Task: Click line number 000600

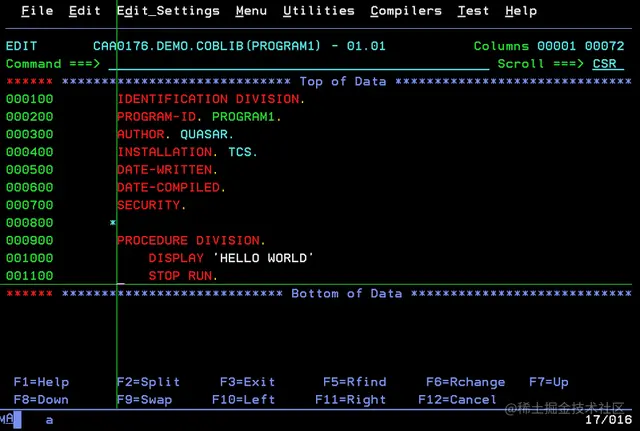Action: [29, 187]
